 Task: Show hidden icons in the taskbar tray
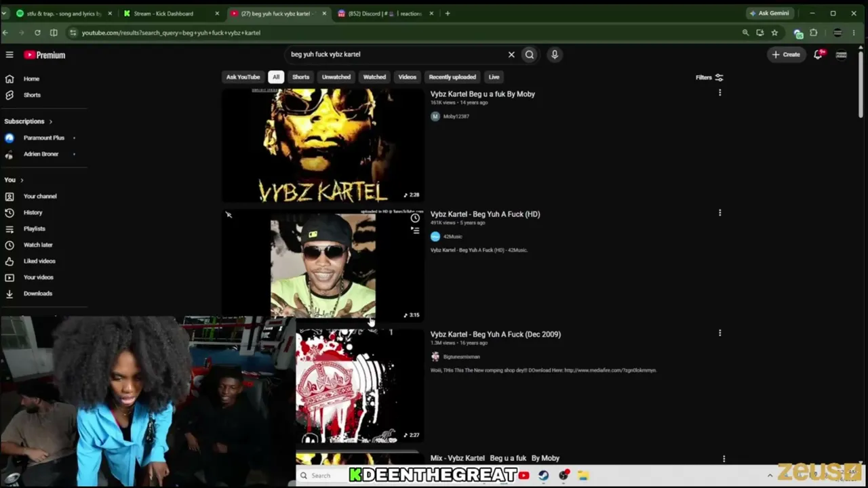click(770, 476)
